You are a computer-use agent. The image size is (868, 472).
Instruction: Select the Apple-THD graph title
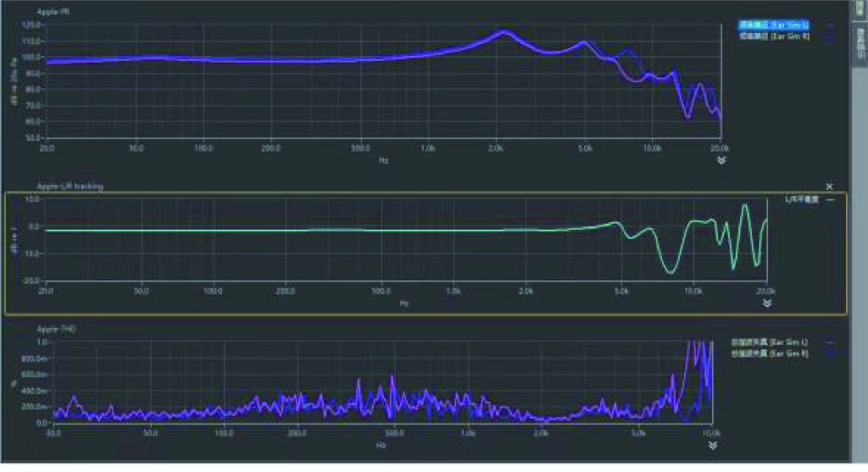[56, 330]
